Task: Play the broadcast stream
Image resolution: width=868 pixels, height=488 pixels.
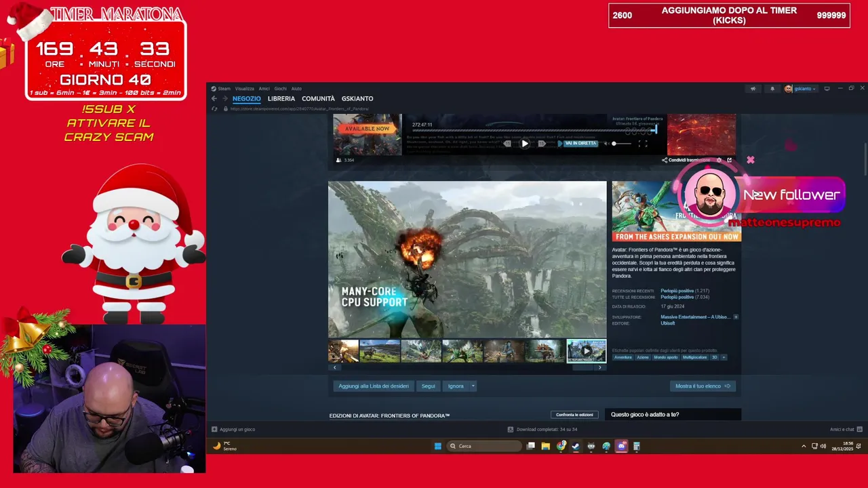Action: [x=525, y=144]
